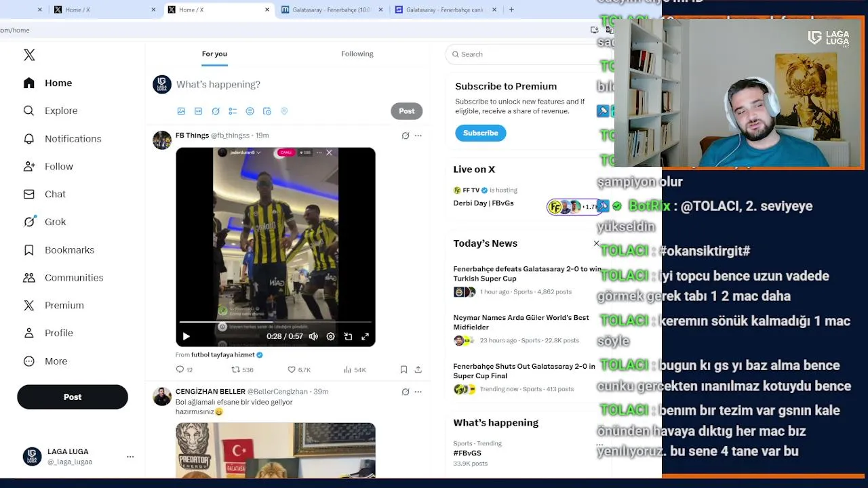868x488 pixels.
Task: Open more options for #FBvGS trend
Action: pos(599,445)
